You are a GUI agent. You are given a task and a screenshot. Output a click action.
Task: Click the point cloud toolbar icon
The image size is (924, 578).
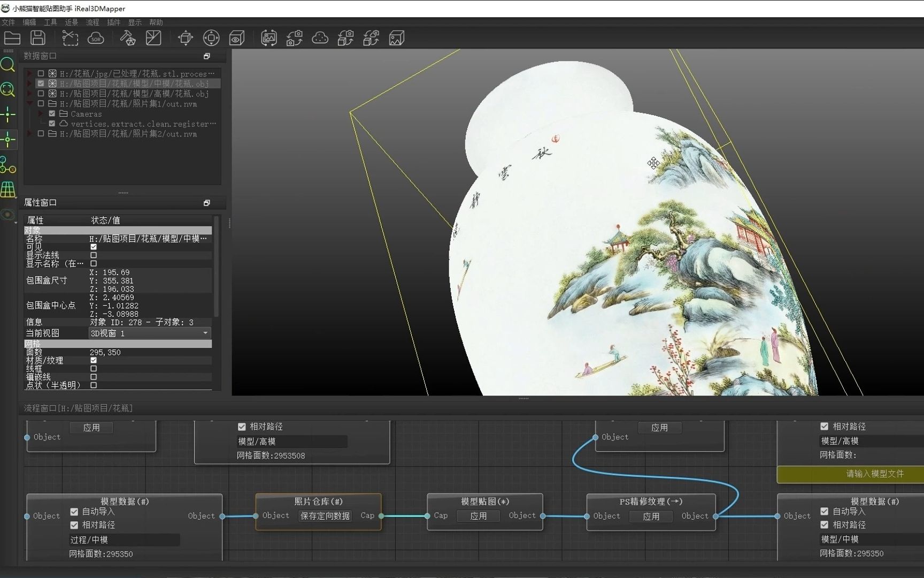(x=320, y=38)
